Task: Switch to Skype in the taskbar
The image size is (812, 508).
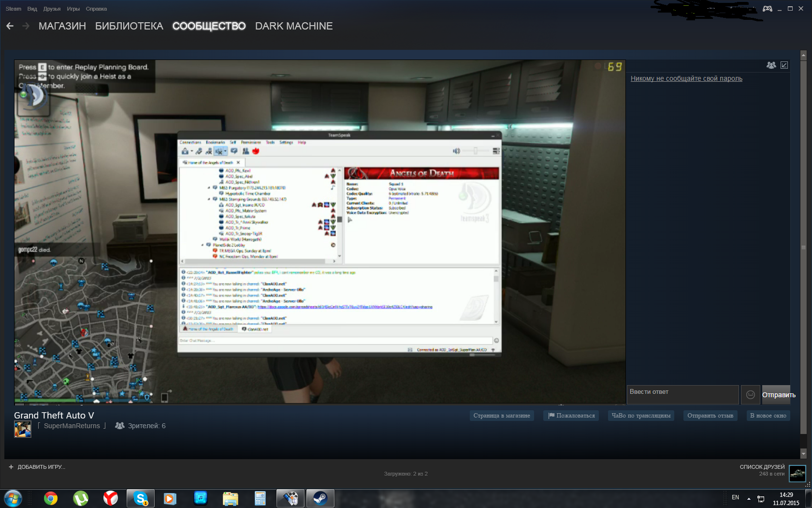Action: (141, 498)
